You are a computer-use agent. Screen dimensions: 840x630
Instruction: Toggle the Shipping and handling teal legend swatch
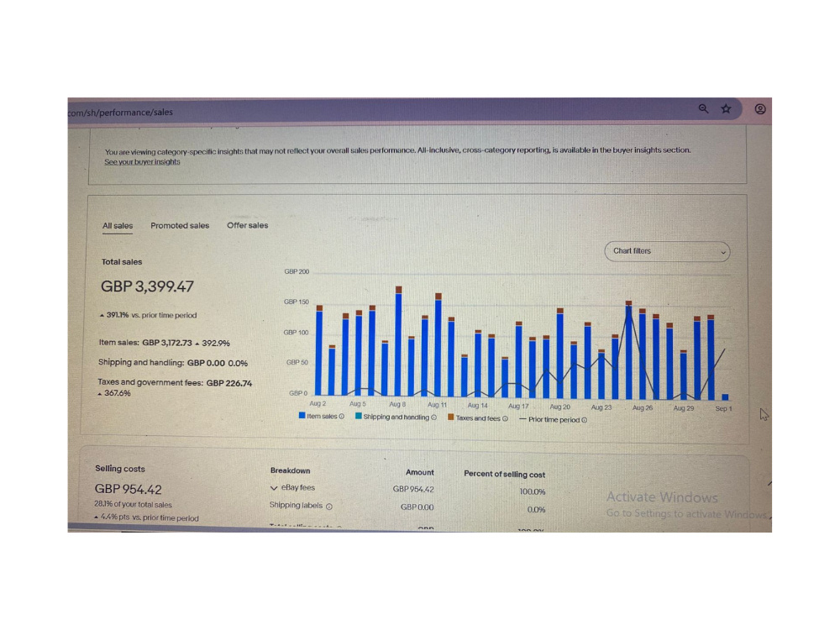(x=359, y=417)
